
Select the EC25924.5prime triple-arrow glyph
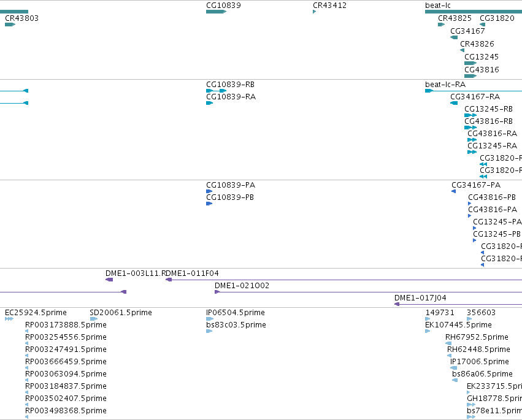tap(9, 319)
